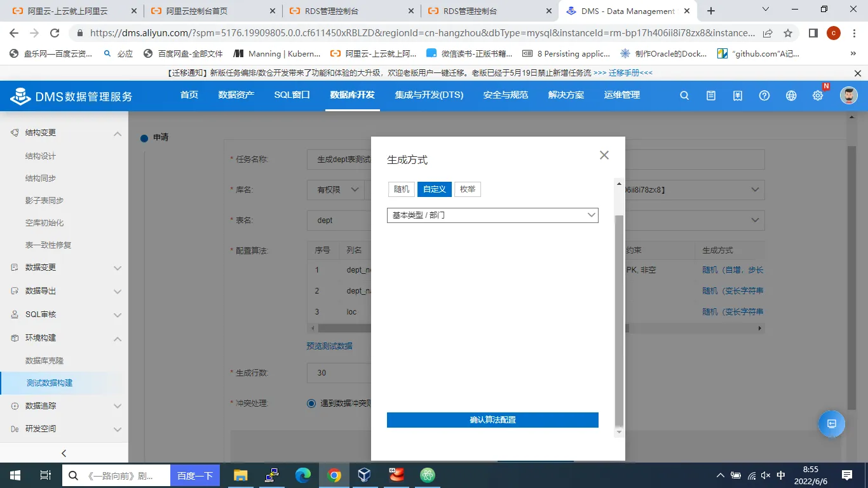Click the user avatar in DMS header

(x=848, y=95)
